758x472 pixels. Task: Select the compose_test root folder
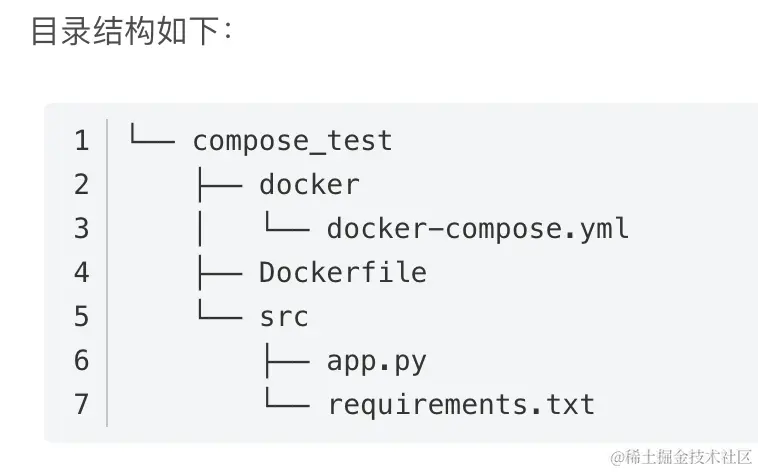292,141
